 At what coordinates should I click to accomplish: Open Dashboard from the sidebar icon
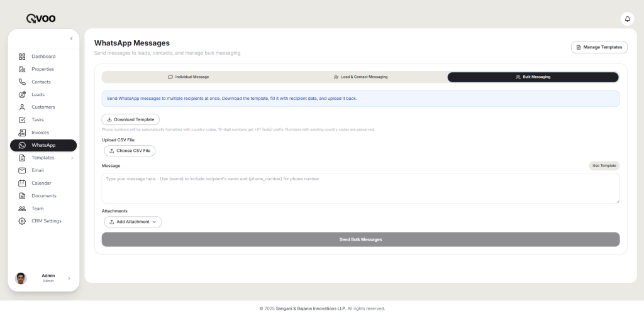coord(22,57)
